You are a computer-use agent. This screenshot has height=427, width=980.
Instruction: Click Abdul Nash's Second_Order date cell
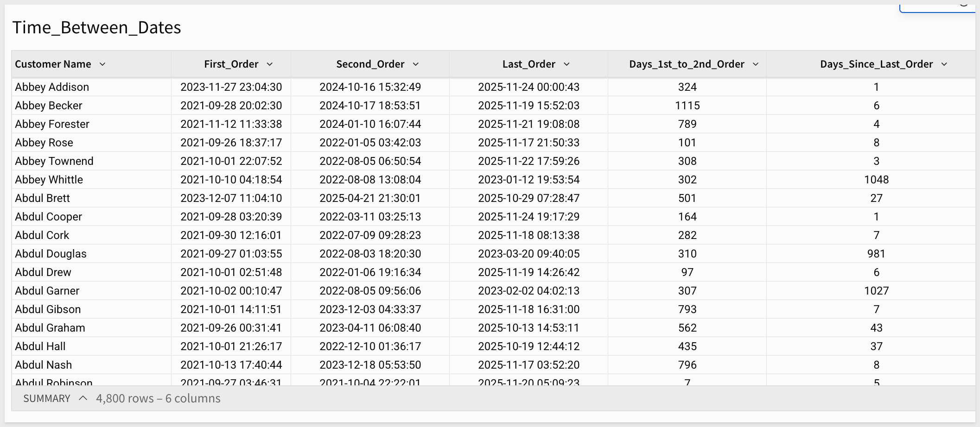[370, 365]
